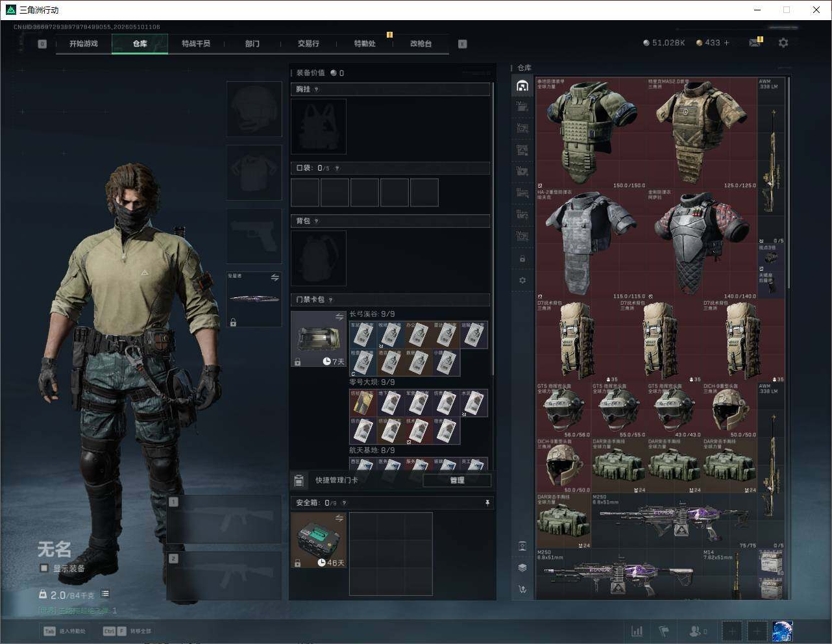Open the 特勤处 tab
Screen dimensions: 832x644
tap(365, 43)
